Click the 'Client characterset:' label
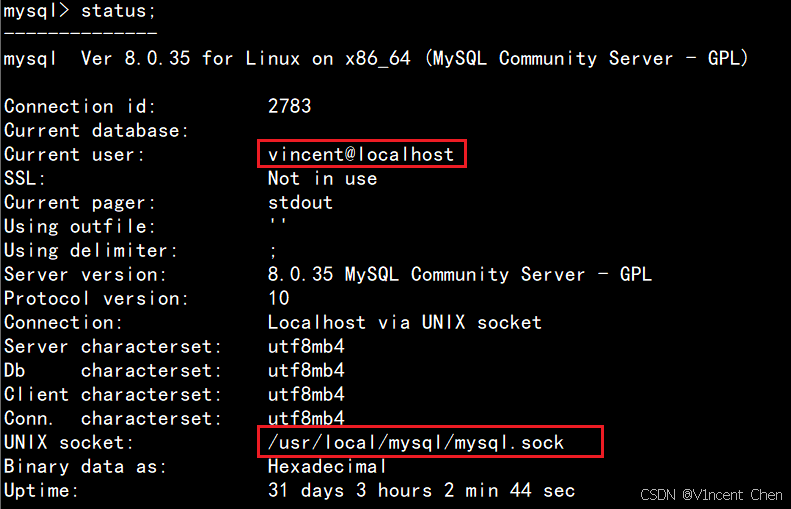 (113, 394)
